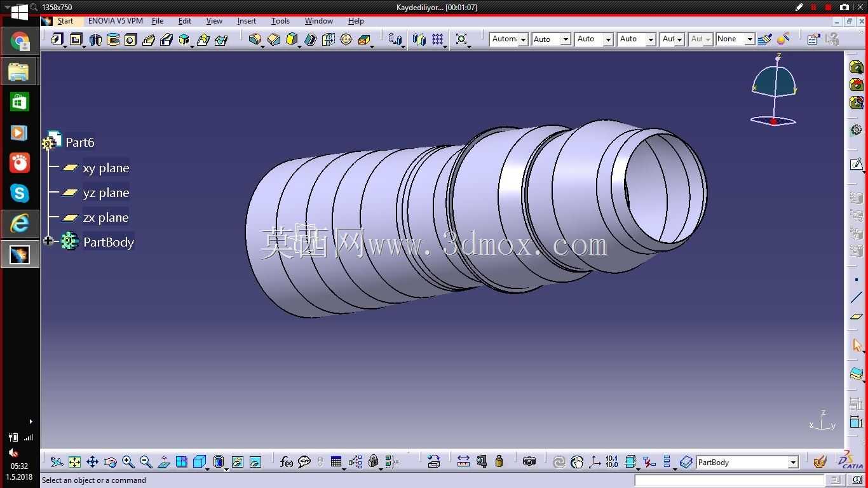Select the Line tool in right toolbar
The image size is (868, 488).
coord(857,297)
